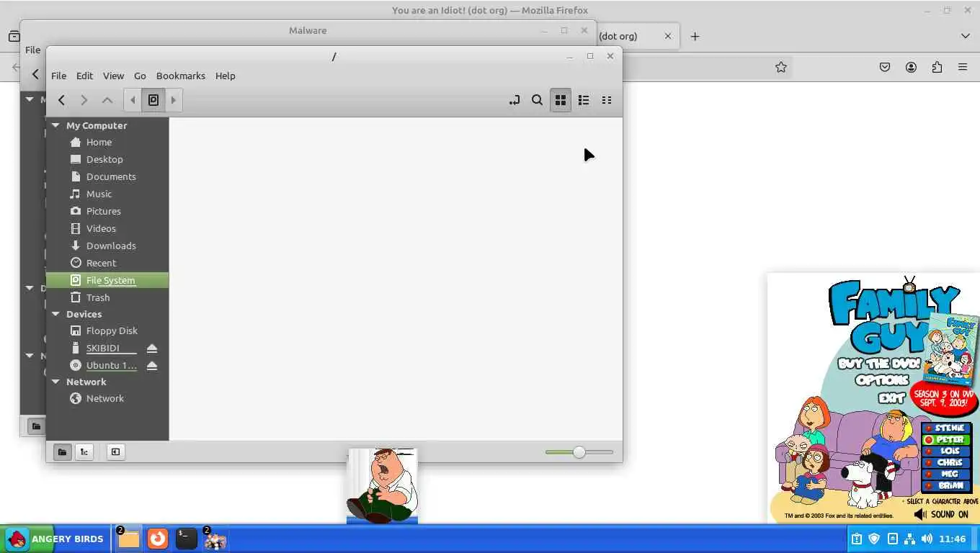
Task: Click the path bar right scroll arrow
Action: click(x=174, y=100)
